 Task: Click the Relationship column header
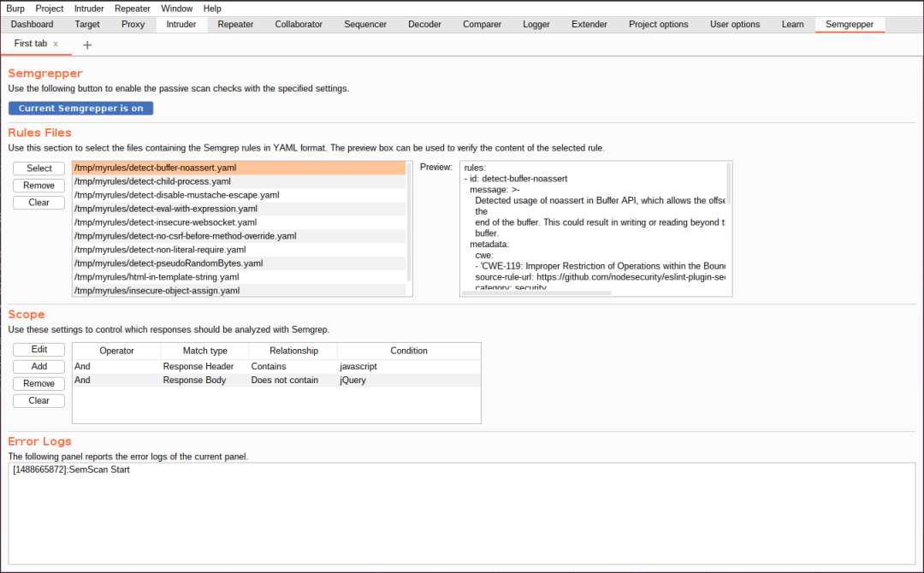[x=293, y=351]
